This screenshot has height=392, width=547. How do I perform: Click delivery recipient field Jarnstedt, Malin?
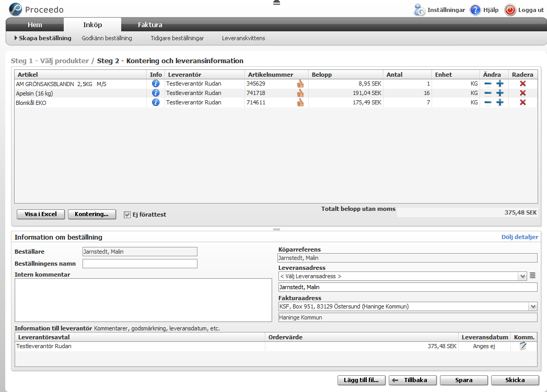point(408,287)
